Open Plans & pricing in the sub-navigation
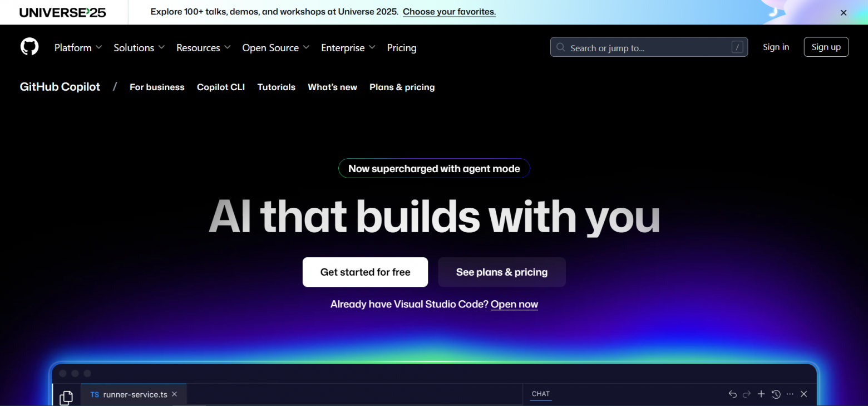The image size is (868, 406). click(402, 87)
